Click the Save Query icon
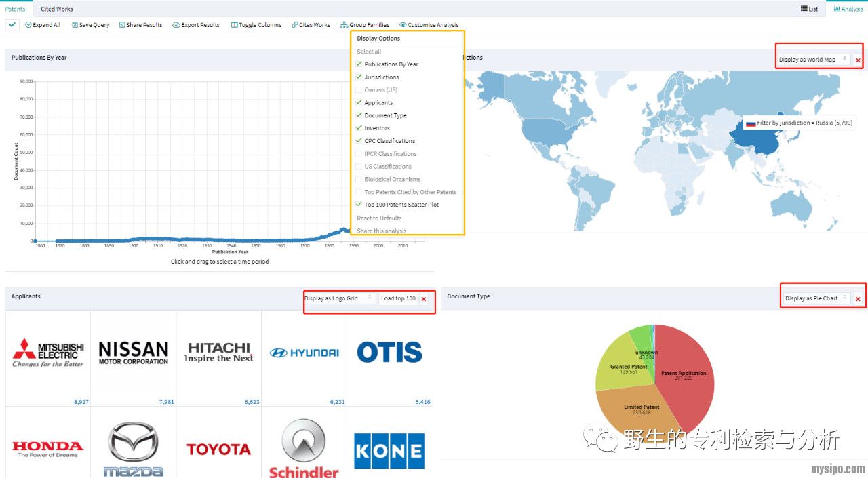This screenshot has width=868, height=478. coord(75,25)
